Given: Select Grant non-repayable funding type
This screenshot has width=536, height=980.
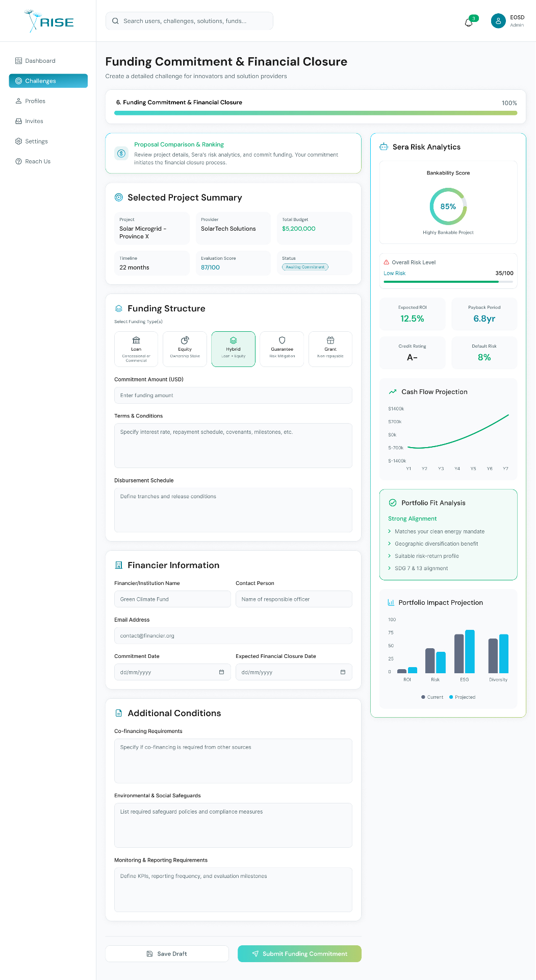Looking at the screenshot, I should point(330,349).
